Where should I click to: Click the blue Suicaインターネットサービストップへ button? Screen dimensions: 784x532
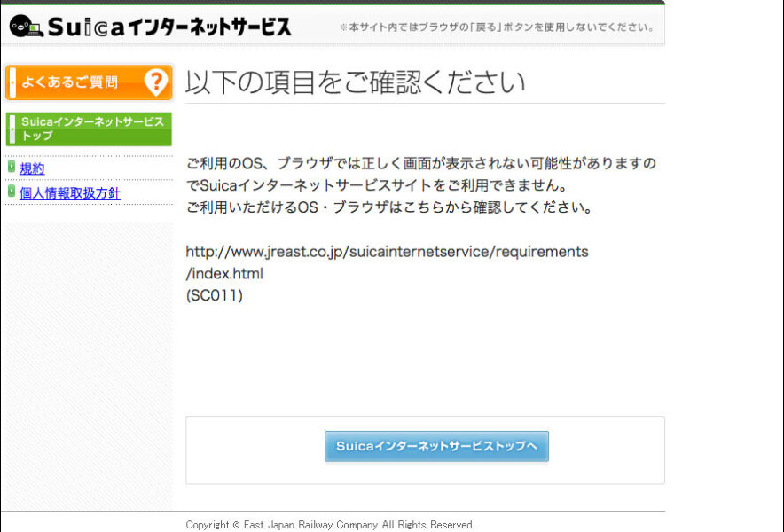pyautogui.click(x=436, y=446)
